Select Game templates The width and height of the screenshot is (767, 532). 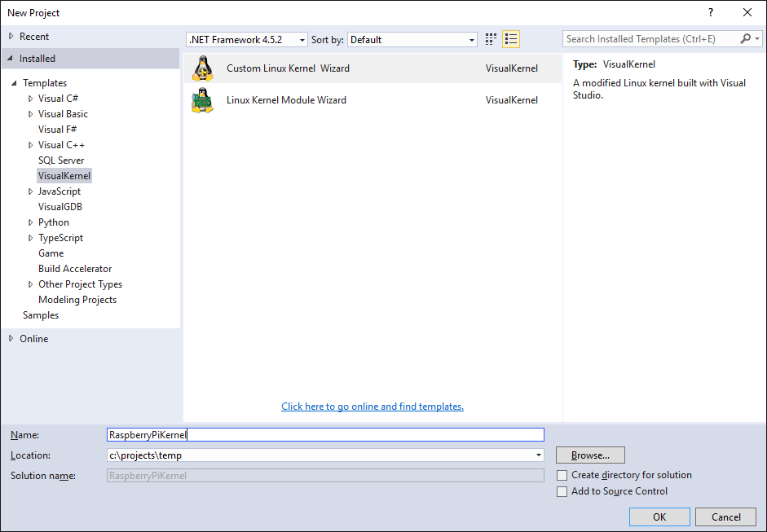coord(51,253)
